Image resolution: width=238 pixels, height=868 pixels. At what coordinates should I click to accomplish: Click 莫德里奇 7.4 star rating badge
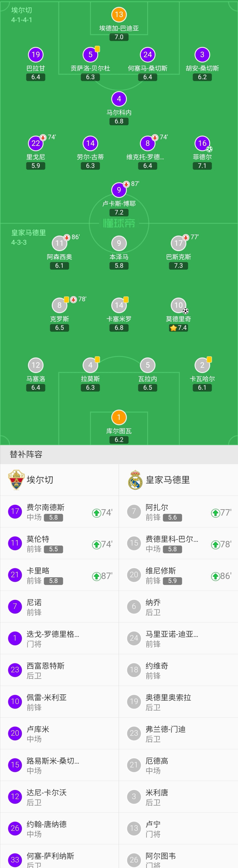tap(178, 328)
